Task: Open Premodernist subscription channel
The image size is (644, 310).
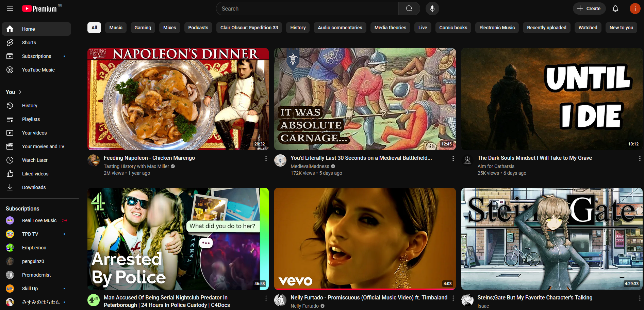Action: (x=36, y=275)
